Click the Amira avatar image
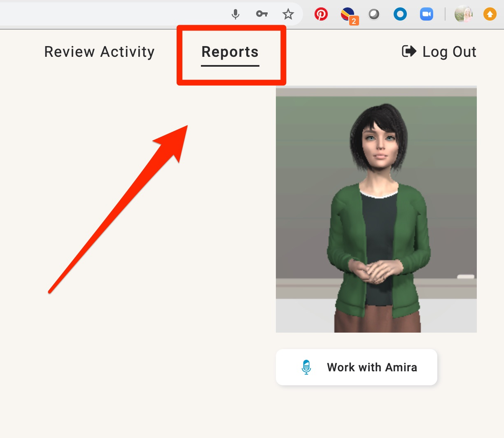The height and width of the screenshot is (438, 504). [x=376, y=209]
